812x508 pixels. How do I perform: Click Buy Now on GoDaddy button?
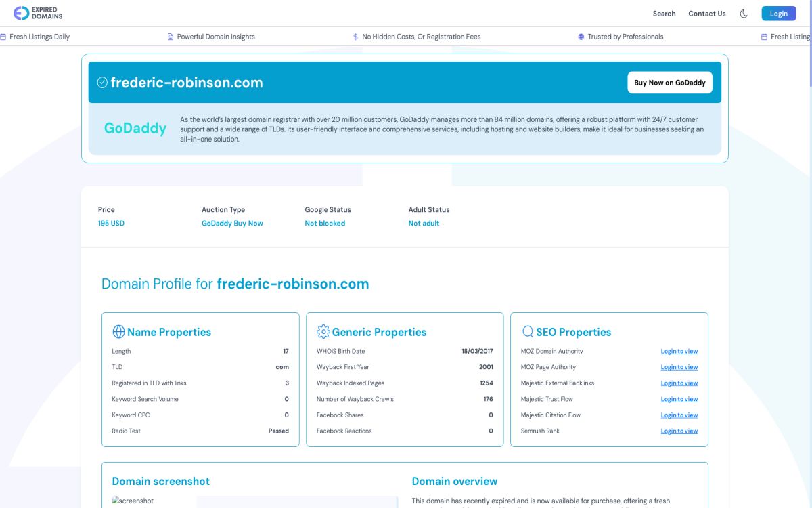[669, 83]
